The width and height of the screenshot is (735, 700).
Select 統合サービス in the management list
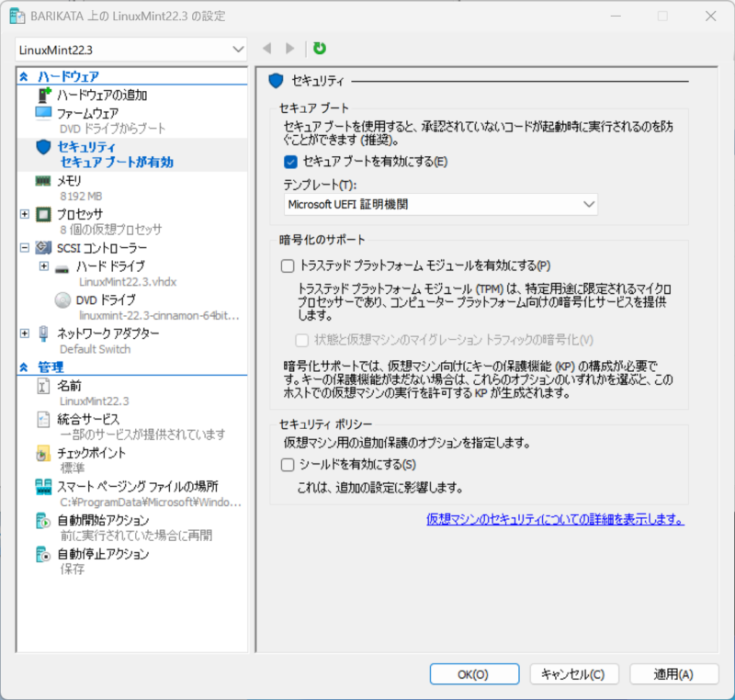click(88, 419)
